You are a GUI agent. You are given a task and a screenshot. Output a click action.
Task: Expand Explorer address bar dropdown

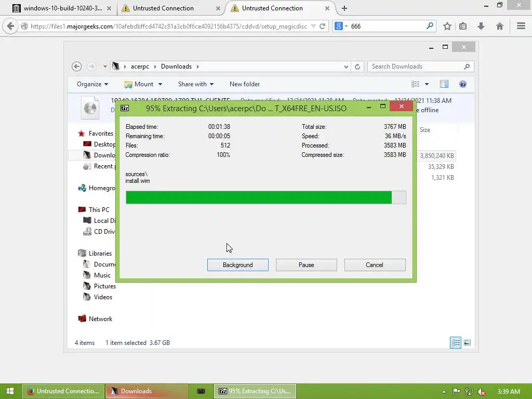click(x=345, y=67)
